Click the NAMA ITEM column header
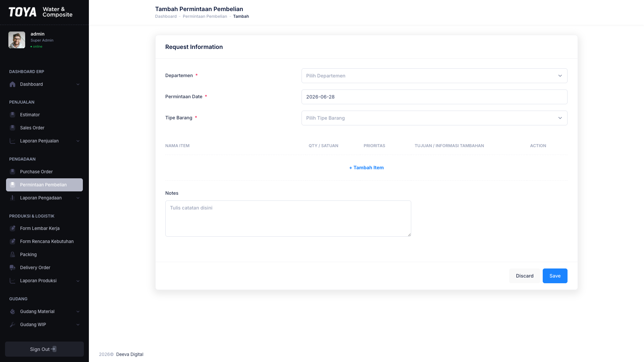 177,146
